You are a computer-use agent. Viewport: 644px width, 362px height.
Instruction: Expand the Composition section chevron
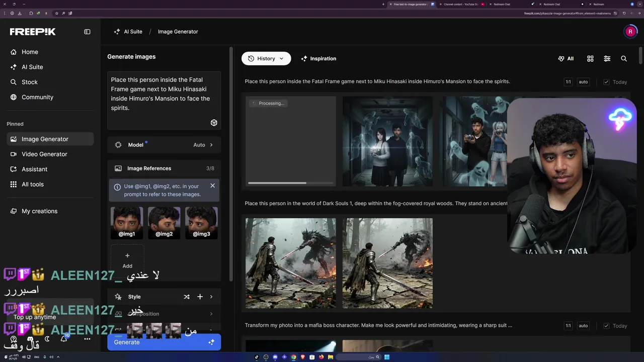tap(211, 314)
